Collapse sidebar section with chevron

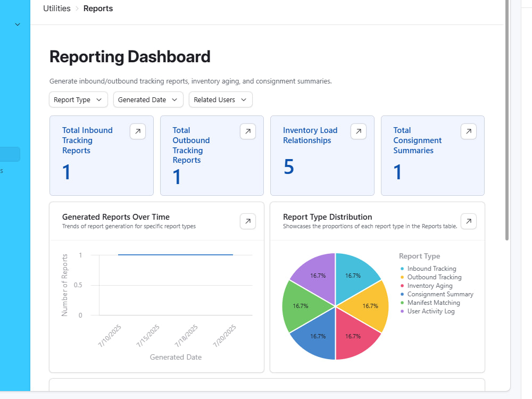coord(18,24)
